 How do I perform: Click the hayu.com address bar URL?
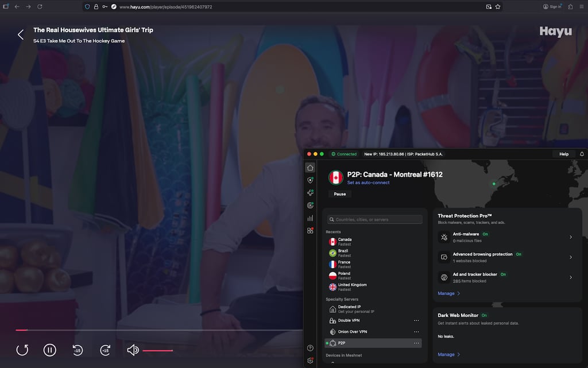[x=166, y=7]
